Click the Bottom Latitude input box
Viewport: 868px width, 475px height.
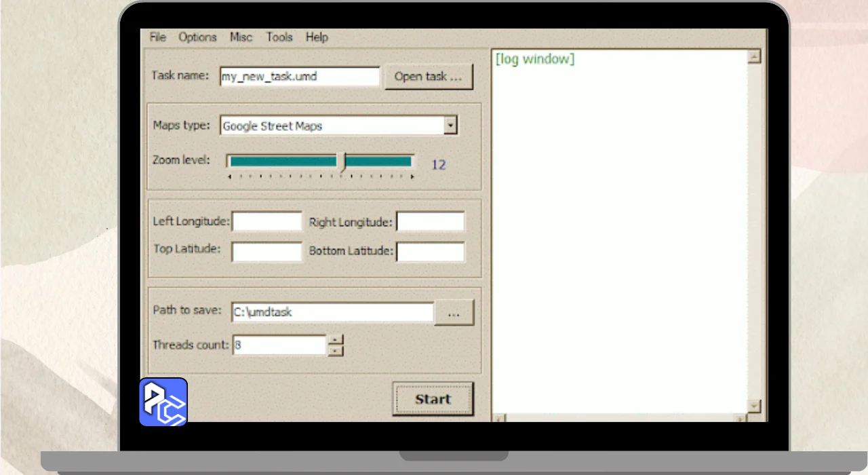(x=431, y=252)
